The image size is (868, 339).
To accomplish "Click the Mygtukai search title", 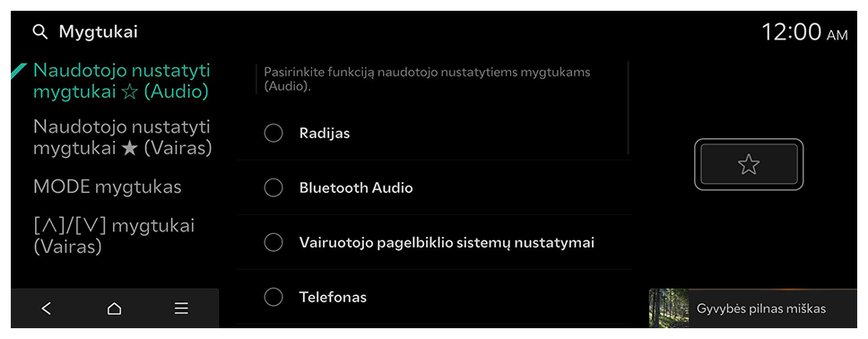I will pyautogui.click(x=99, y=32).
